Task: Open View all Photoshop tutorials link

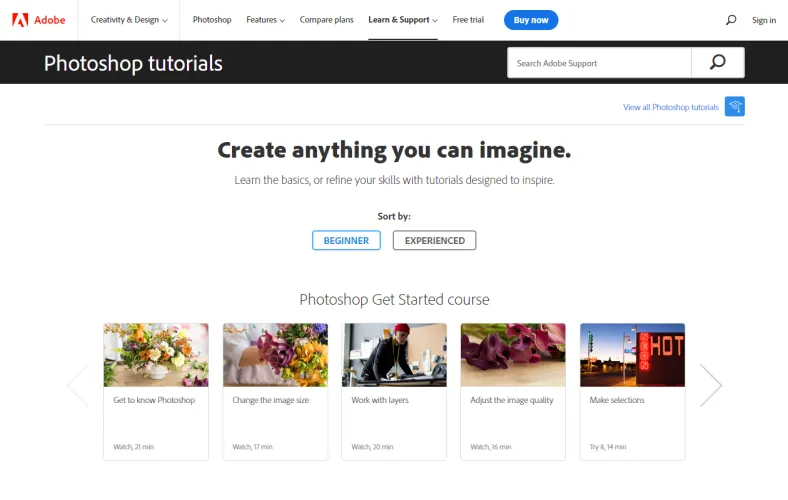Action: tap(670, 107)
